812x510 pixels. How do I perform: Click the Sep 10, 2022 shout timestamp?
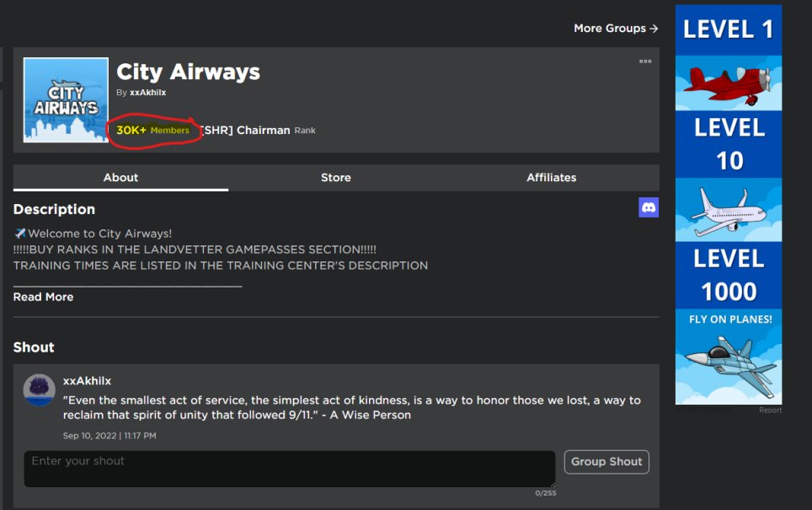[x=110, y=436]
